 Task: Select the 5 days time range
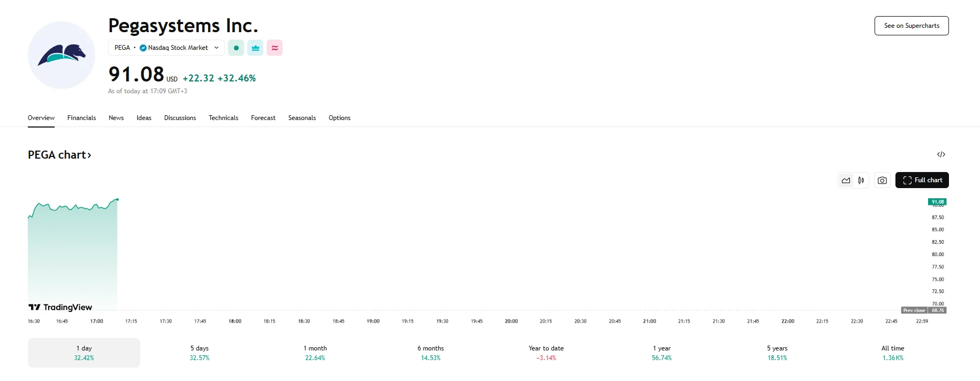pyautogui.click(x=200, y=353)
